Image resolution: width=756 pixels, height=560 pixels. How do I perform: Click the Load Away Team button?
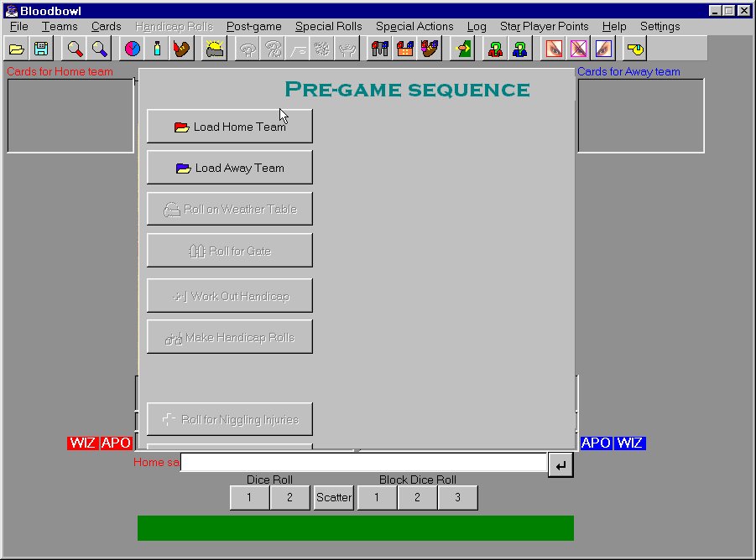click(x=230, y=167)
